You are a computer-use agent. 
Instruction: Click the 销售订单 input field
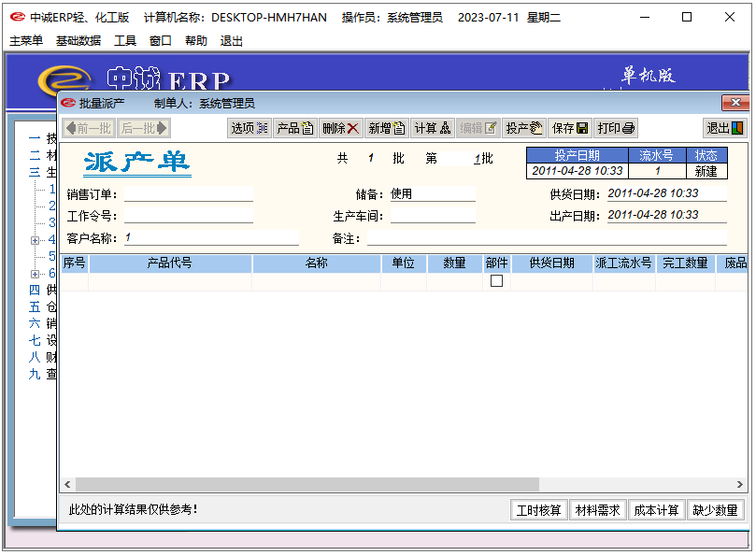tap(189, 194)
